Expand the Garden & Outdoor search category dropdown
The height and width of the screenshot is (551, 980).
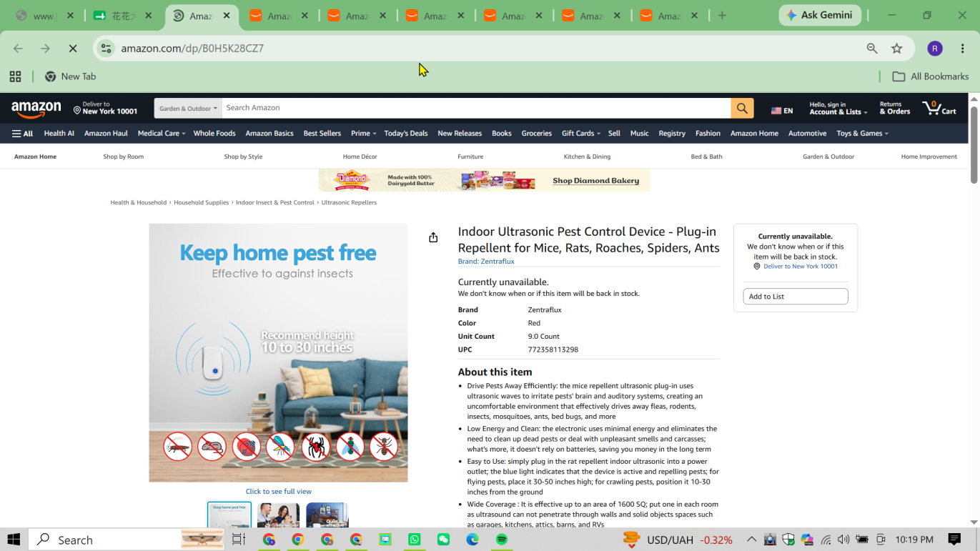[x=188, y=109]
